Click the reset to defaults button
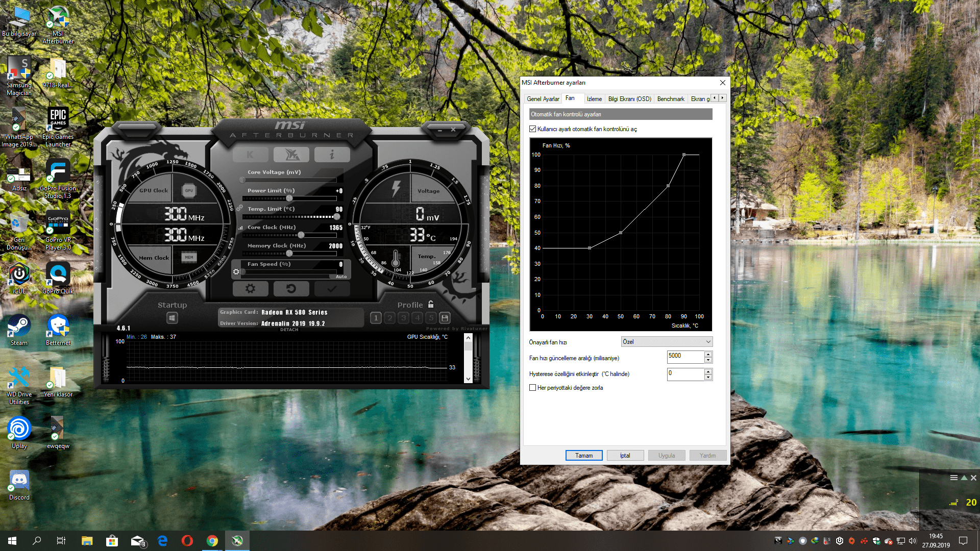The image size is (980, 551). click(291, 289)
